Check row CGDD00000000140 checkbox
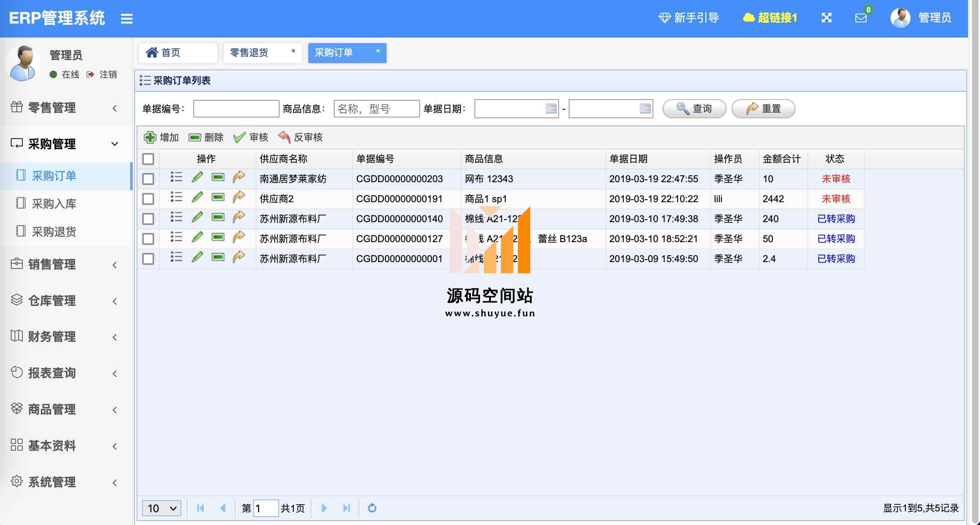980x525 pixels. 148,219
